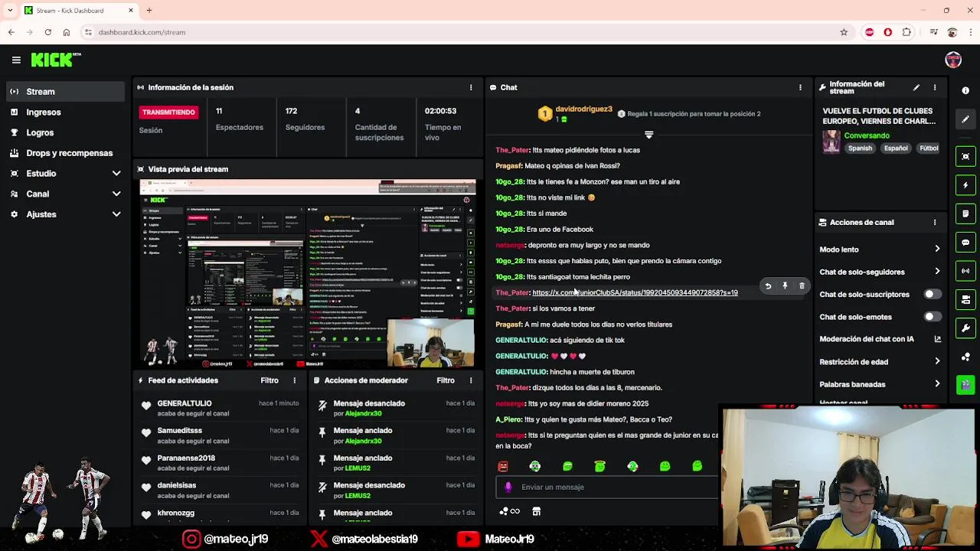Open the shop storefront icon below chat
The height and width of the screenshot is (551, 980).
click(537, 511)
